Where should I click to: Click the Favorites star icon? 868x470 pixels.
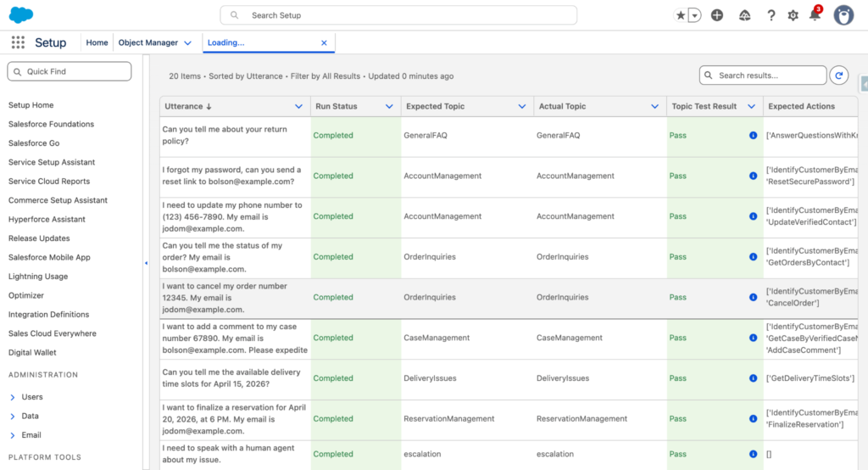pos(681,15)
